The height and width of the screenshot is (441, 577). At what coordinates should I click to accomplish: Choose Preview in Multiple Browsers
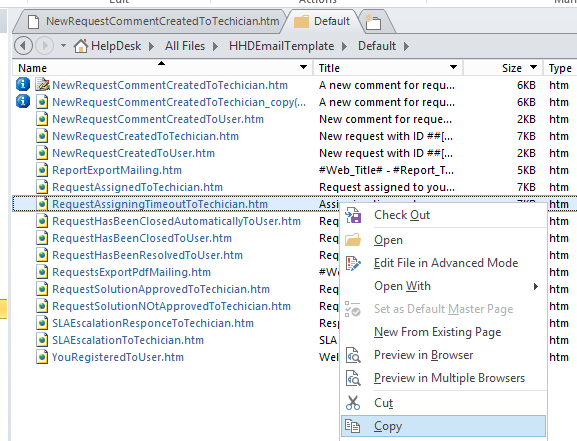[443, 378]
